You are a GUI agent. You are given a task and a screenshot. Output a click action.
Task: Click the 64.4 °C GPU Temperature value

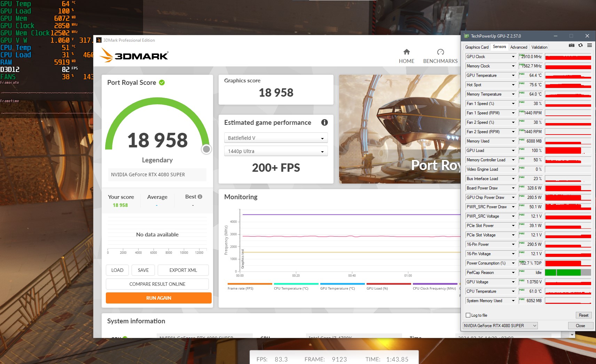535,75
